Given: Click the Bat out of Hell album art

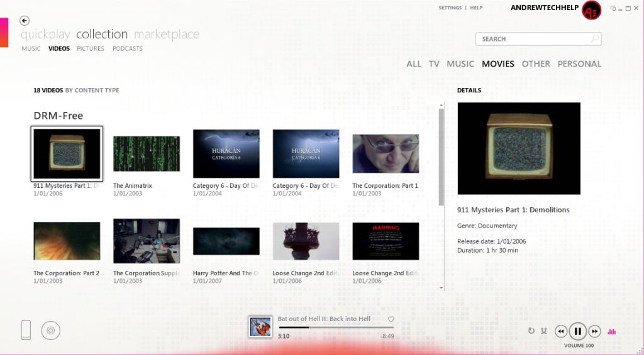Looking at the screenshot, I should 260,327.
